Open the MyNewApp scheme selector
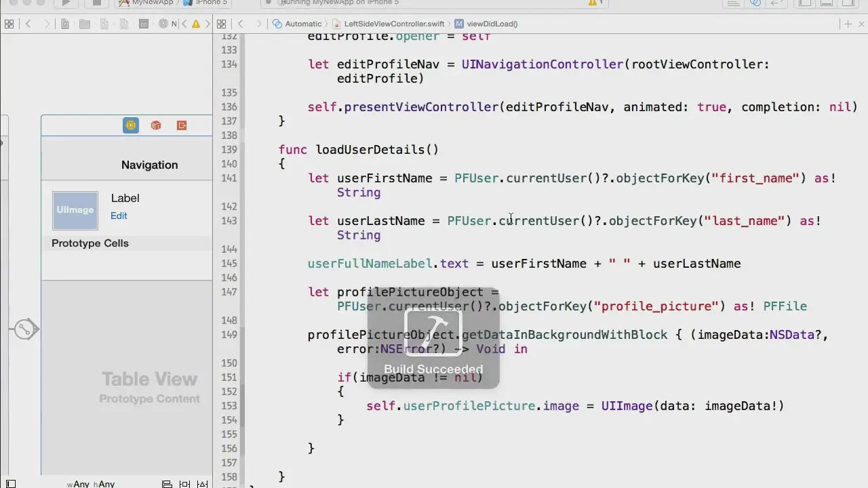868x488 pixels. [146, 3]
